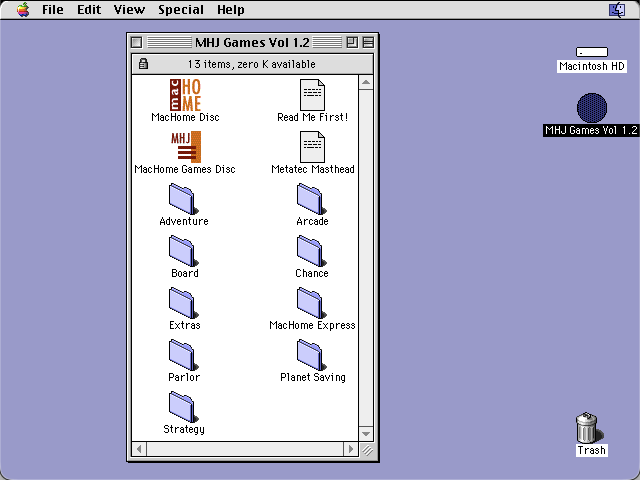Click the vertical scrollbar up arrow
This screenshot has height=480, width=640.
[x=366, y=82]
